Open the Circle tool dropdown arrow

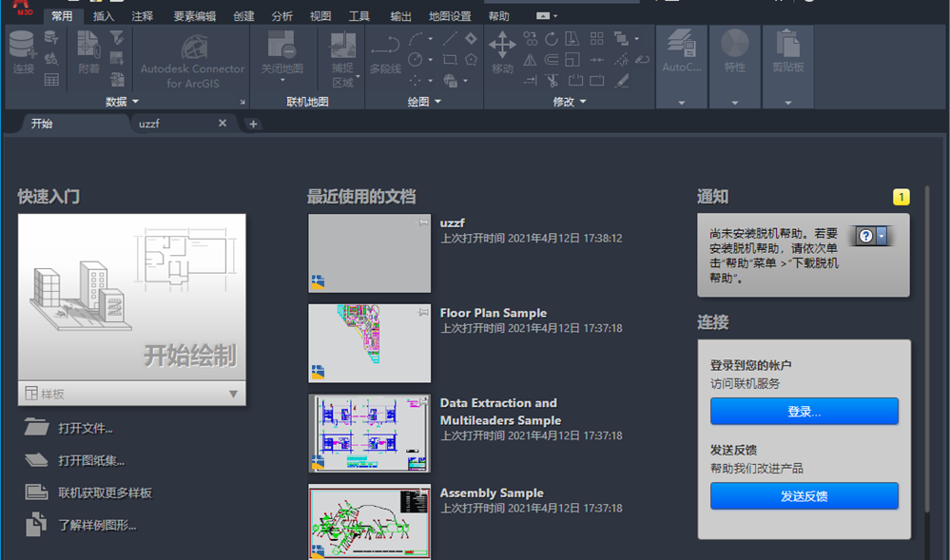click(430, 59)
